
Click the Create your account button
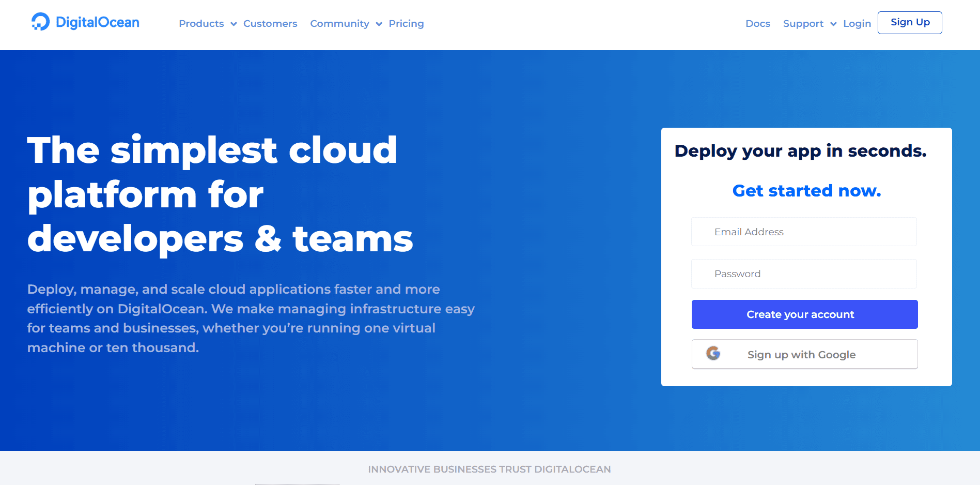804,314
